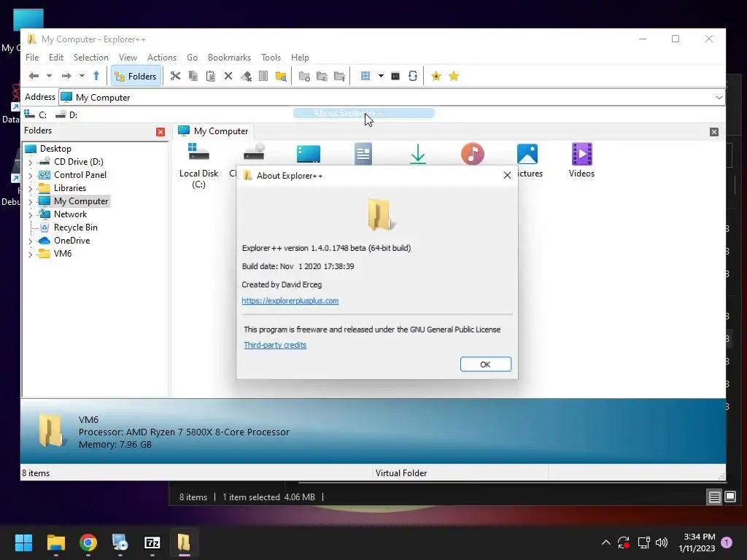Screen dimensions: 747x560
Task: Open the Help menu
Action: (x=300, y=57)
